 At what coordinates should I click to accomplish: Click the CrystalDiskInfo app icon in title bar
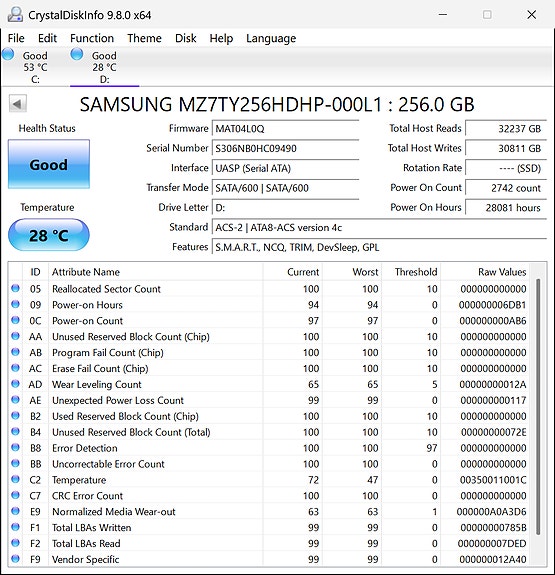[15, 14]
